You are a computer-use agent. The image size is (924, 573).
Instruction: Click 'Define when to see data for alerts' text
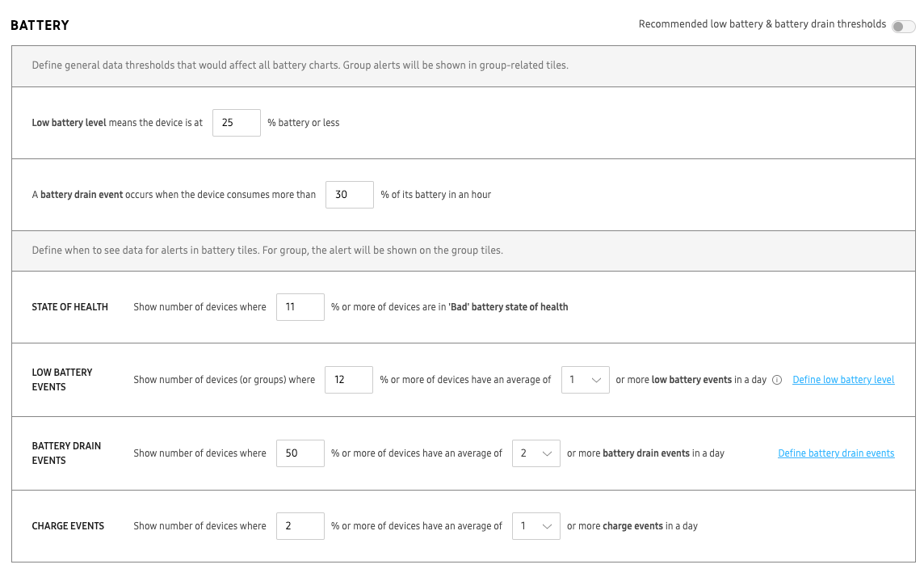coord(267,251)
